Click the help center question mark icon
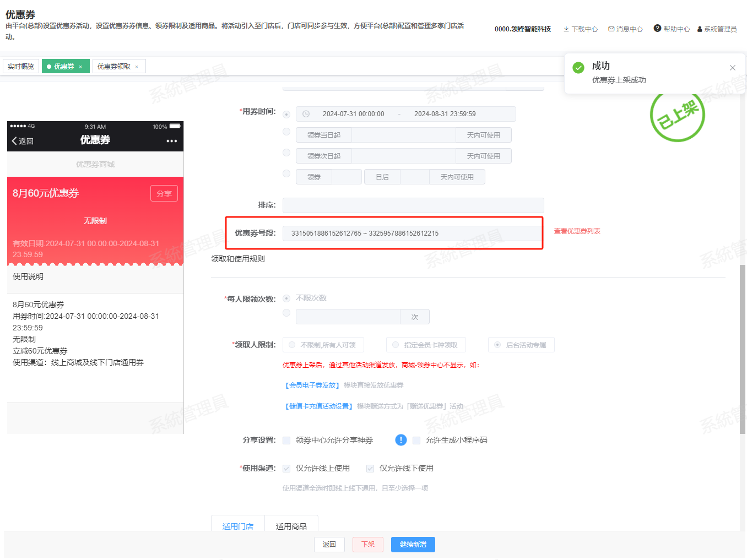Image resolution: width=747 pixels, height=560 pixels. (657, 29)
